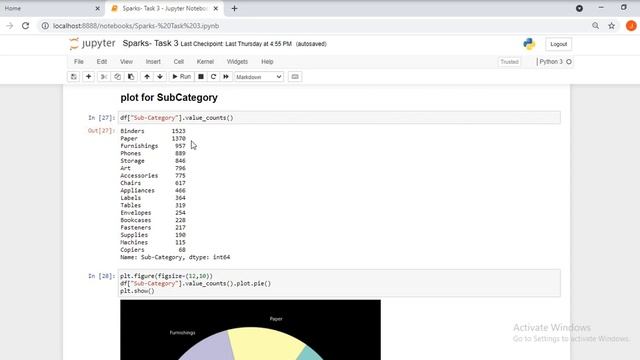Click the Python logo icon
The image size is (640, 360).
tap(529, 44)
